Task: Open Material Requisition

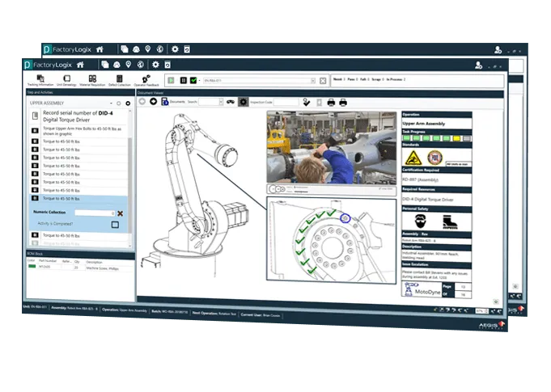Action: [92, 80]
